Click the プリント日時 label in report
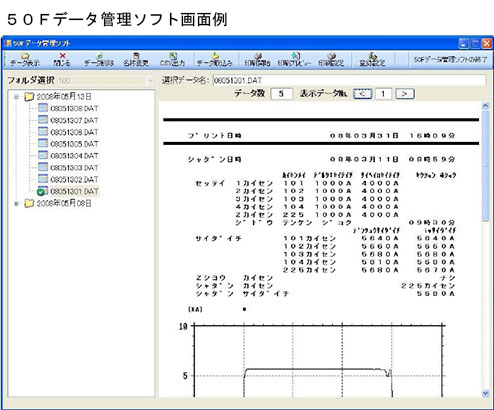Screen dimensions: 494x410 point(215,136)
